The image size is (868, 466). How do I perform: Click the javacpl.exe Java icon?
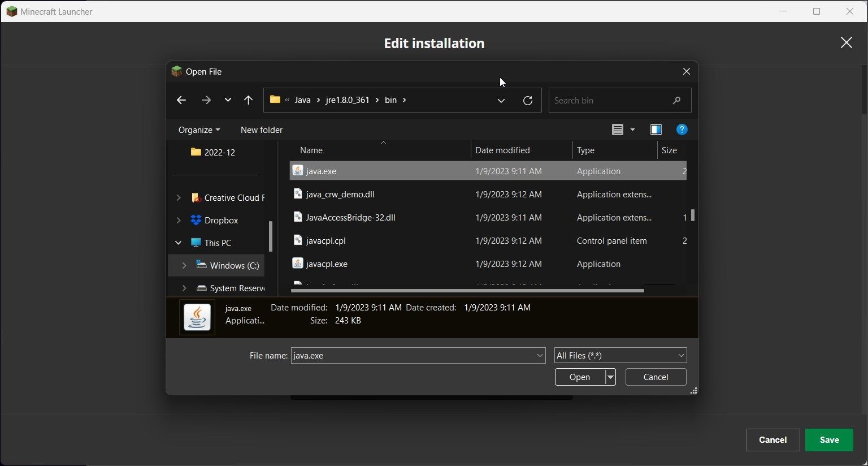tap(298, 263)
